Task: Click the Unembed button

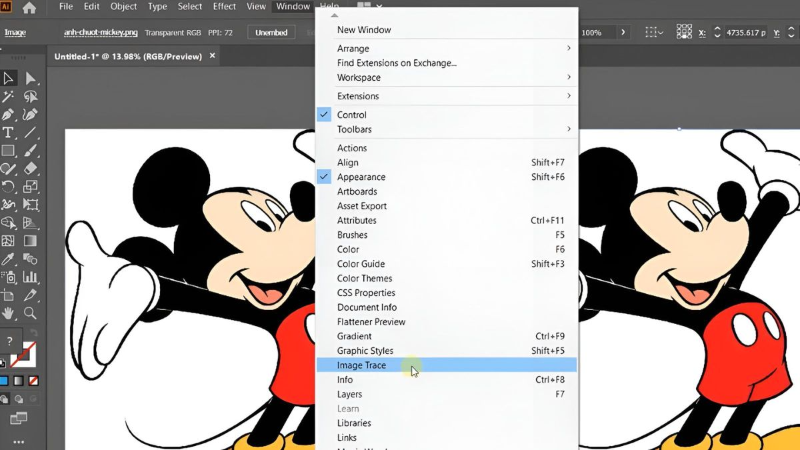Action: tap(271, 32)
